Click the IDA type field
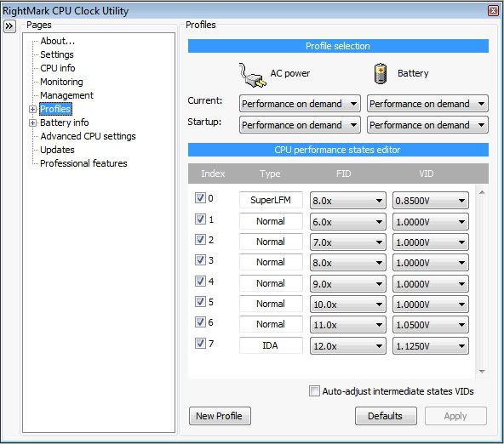 (x=271, y=345)
